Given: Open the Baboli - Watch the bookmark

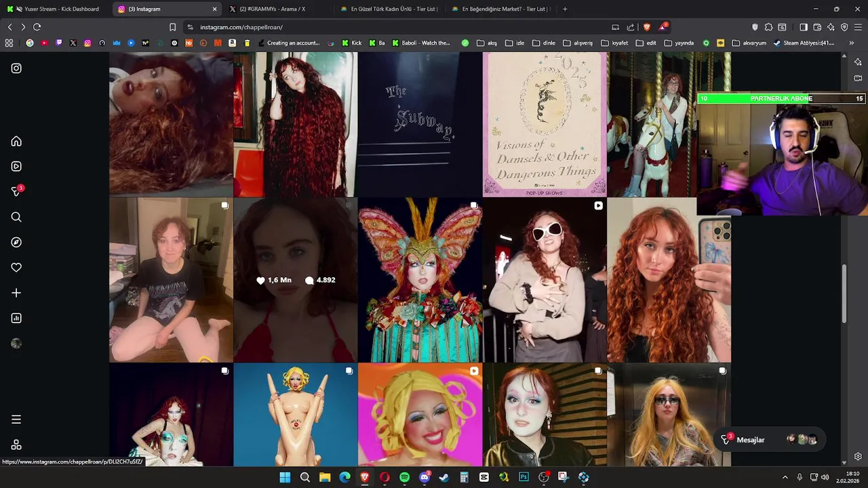Looking at the screenshot, I should point(420,43).
